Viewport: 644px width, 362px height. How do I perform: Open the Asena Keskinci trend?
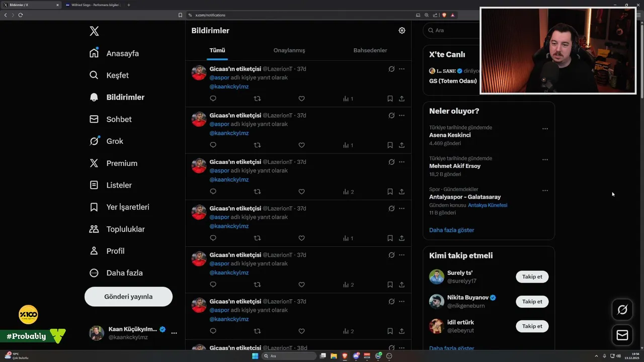pos(450,135)
